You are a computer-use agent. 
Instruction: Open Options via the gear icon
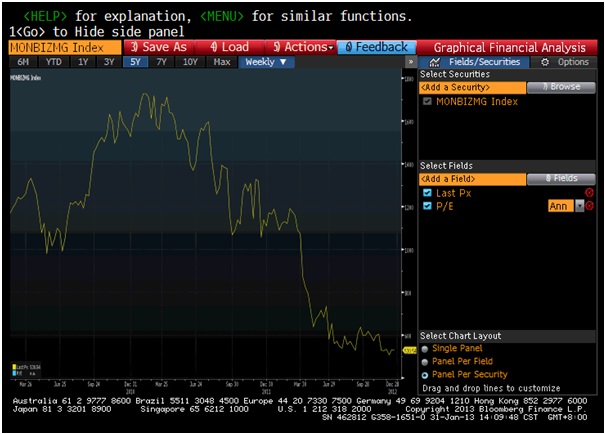coord(545,62)
